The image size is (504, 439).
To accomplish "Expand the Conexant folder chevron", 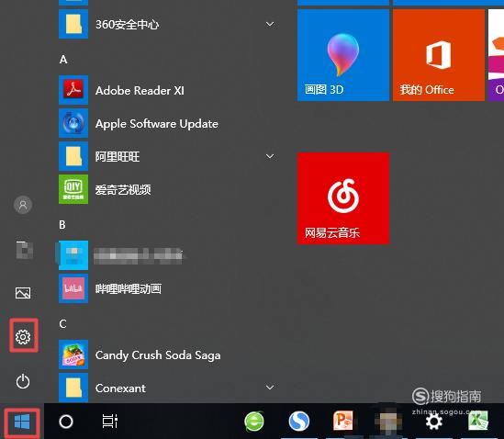I will coord(270,388).
